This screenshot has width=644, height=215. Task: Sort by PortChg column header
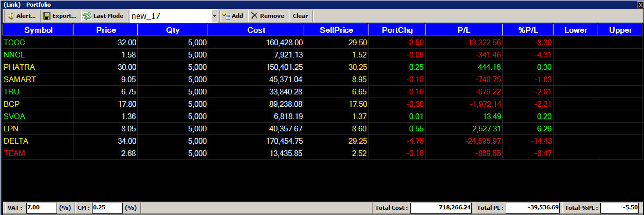tap(397, 30)
